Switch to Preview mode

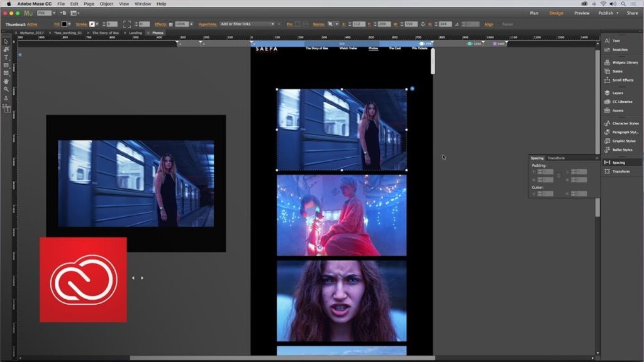(x=582, y=13)
